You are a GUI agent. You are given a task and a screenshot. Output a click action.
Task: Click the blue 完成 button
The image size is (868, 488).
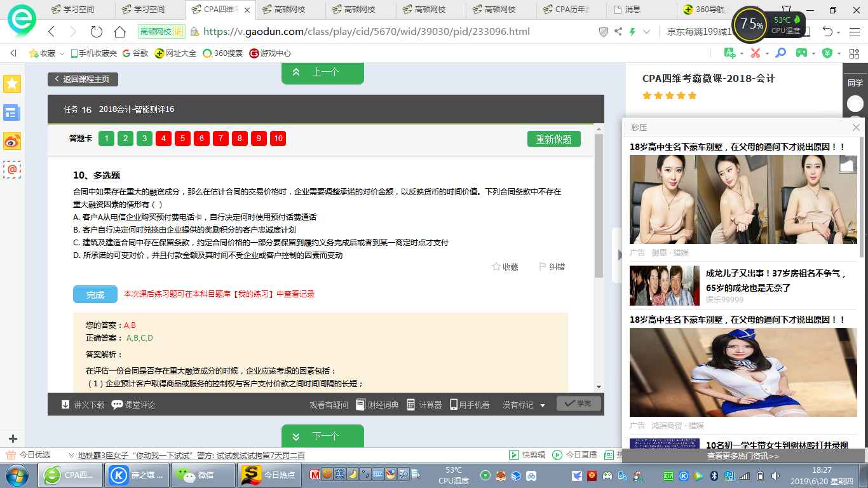tap(95, 295)
